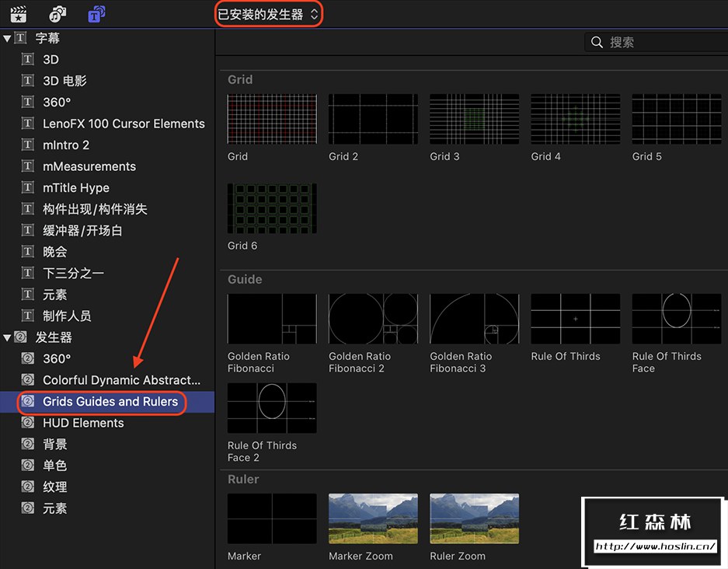Select the Titles and Generators sidebar icon
The height and width of the screenshot is (569, 728).
click(97, 13)
